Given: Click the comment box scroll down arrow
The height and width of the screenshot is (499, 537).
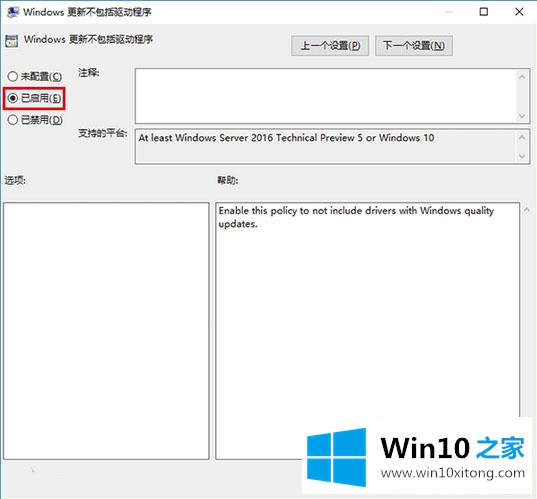Looking at the screenshot, I should click(x=522, y=116).
